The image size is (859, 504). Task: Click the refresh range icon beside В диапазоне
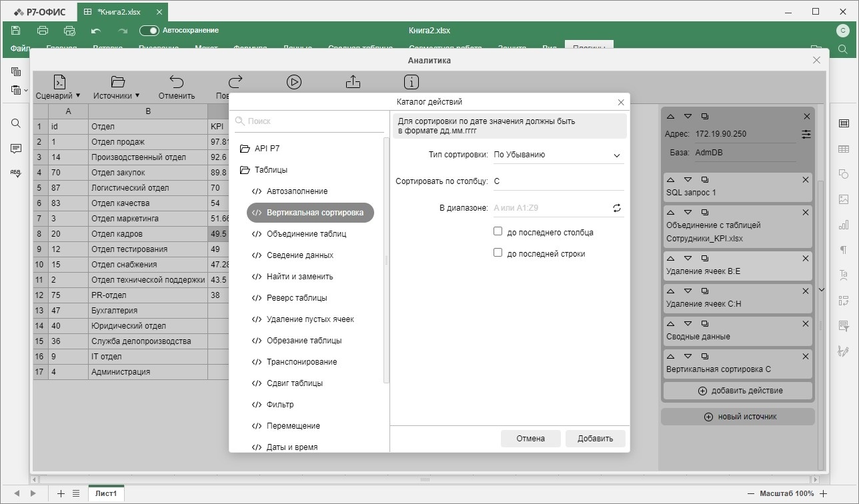coord(617,208)
